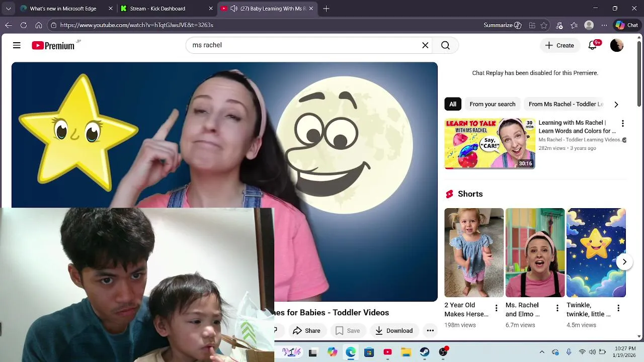
Task: Open OBS Studio from the taskbar
Action: (x=443, y=352)
